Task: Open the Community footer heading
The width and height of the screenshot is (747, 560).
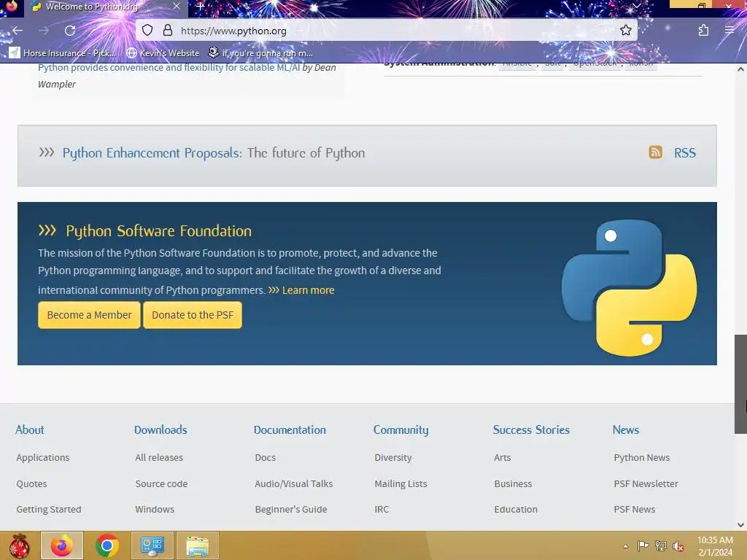Action: click(400, 430)
